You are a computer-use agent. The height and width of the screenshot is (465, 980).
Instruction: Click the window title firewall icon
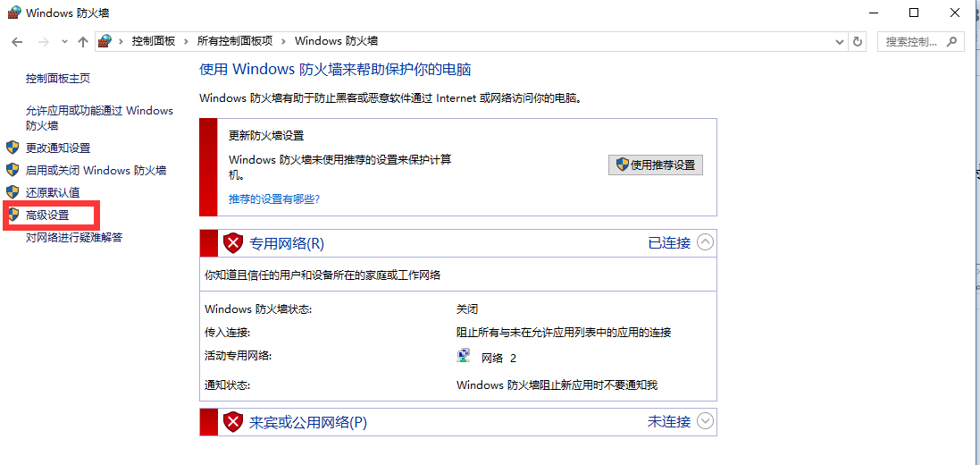tap(13, 13)
